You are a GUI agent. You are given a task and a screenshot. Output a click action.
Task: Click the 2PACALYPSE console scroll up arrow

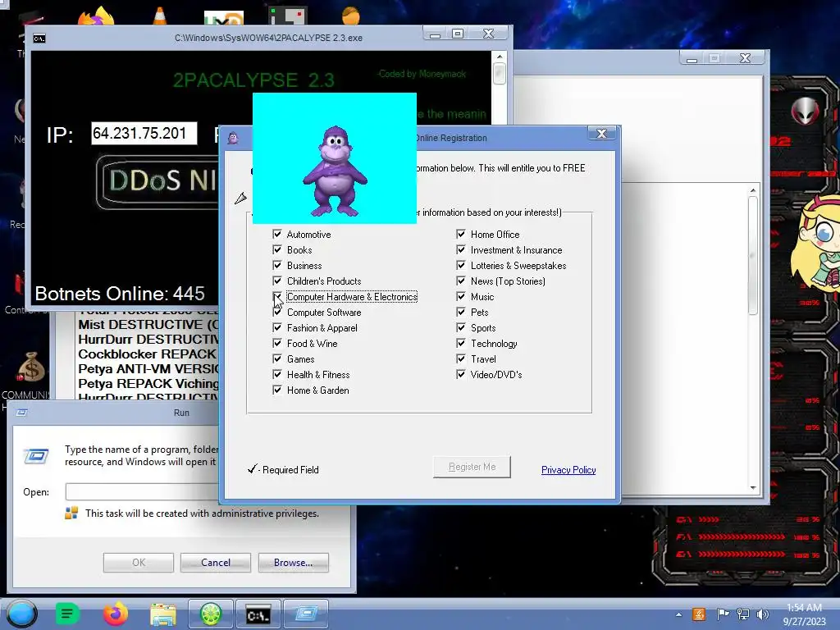500,57
